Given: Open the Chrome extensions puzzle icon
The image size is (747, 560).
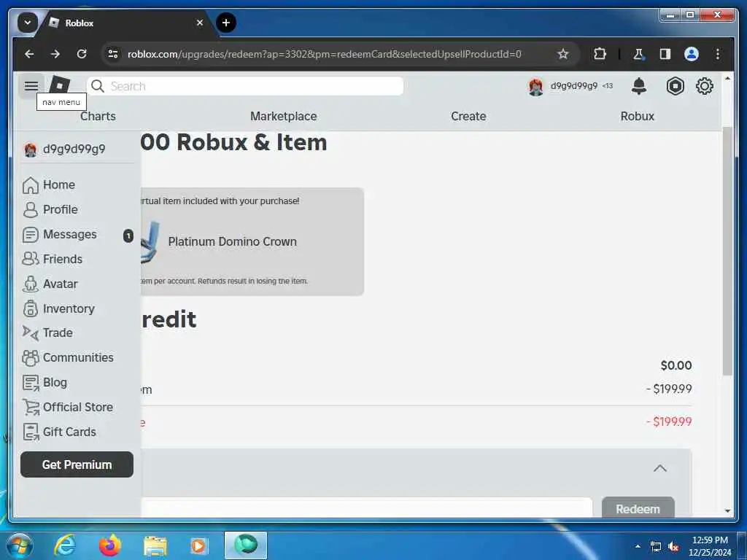Looking at the screenshot, I should coord(600,54).
